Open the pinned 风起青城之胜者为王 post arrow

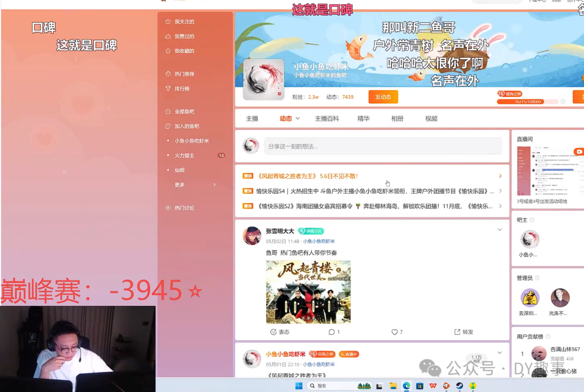tap(500, 176)
